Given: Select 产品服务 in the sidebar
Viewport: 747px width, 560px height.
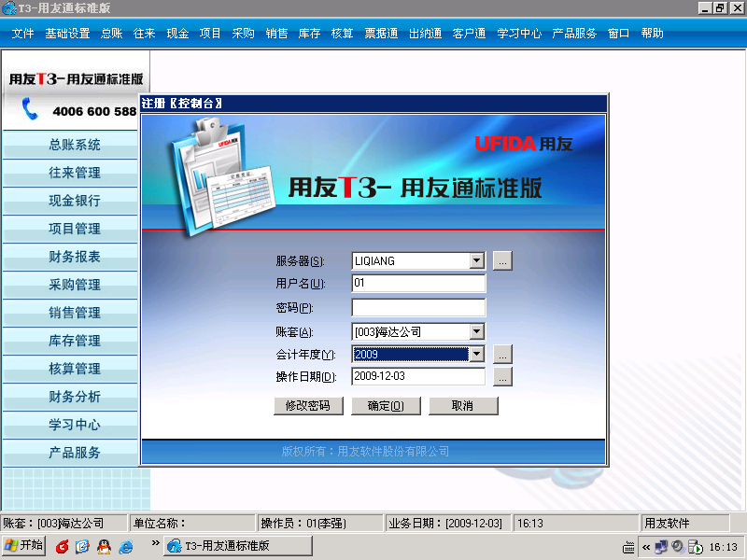Looking at the screenshot, I should (71, 453).
